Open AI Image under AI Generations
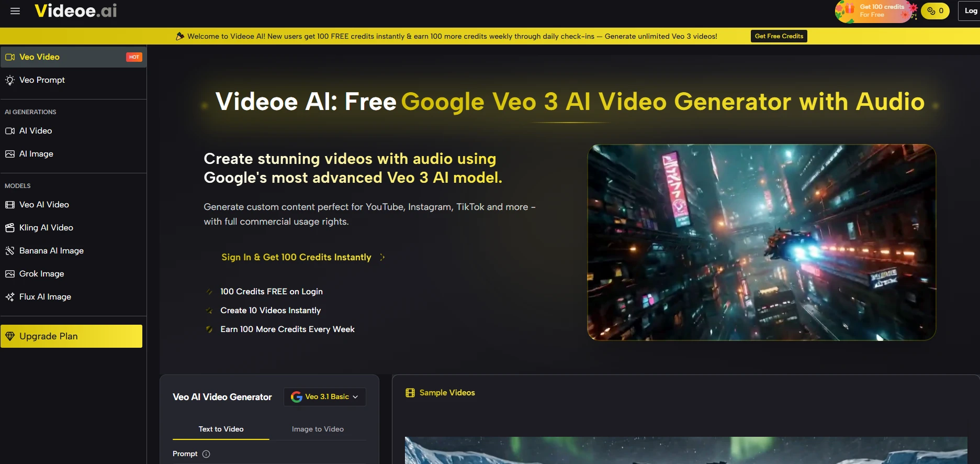 pyautogui.click(x=73, y=154)
